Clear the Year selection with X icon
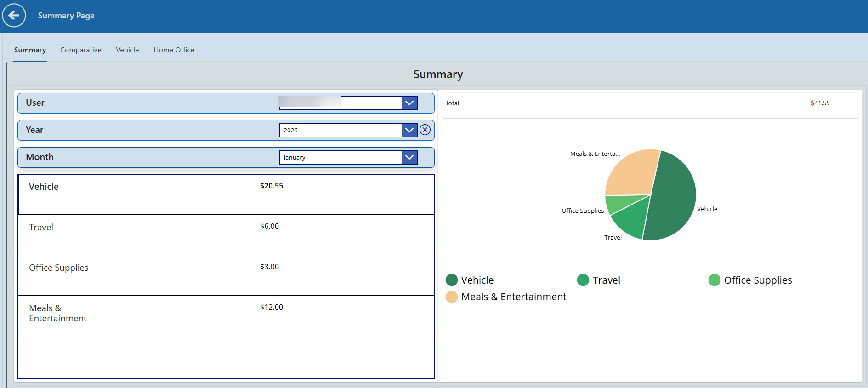The height and width of the screenshot is (388, 868). (425, 130)
